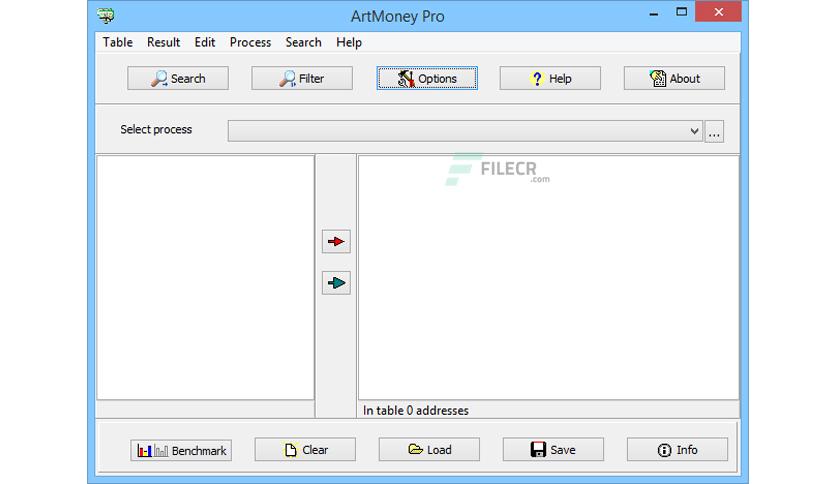Image resolution: width=836 pixels, height=484 pixels.
Task: Maximize the ArtMoney Pro window
Action: (681, 12)
